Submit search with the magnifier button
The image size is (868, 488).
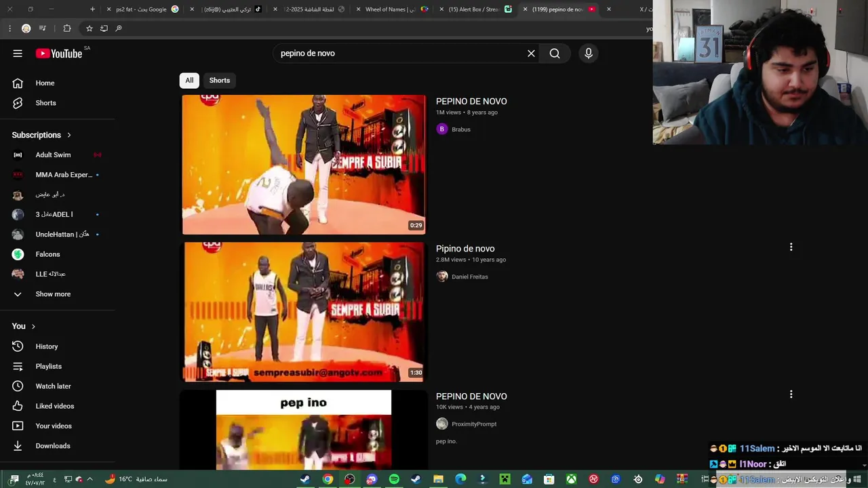tap(555, 54)
